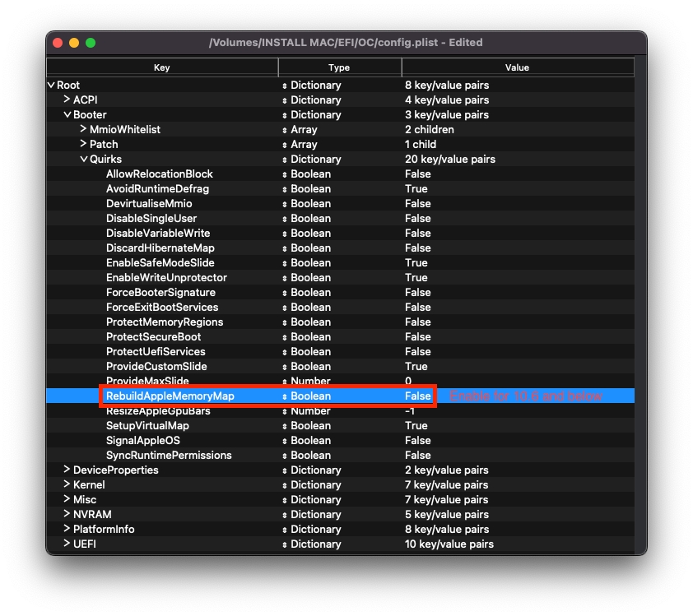This screenshot has height=616, width=693.
Task: Click the True value of ProvideCustomSlide
Action: 416,367
